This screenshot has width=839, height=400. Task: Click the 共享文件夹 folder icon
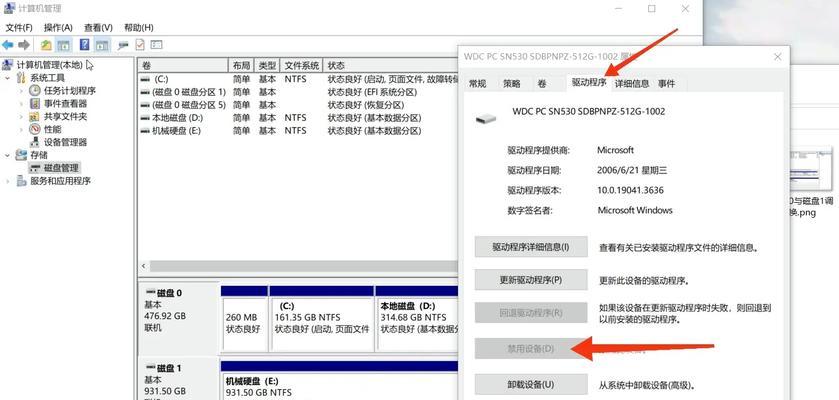point(35,117)
